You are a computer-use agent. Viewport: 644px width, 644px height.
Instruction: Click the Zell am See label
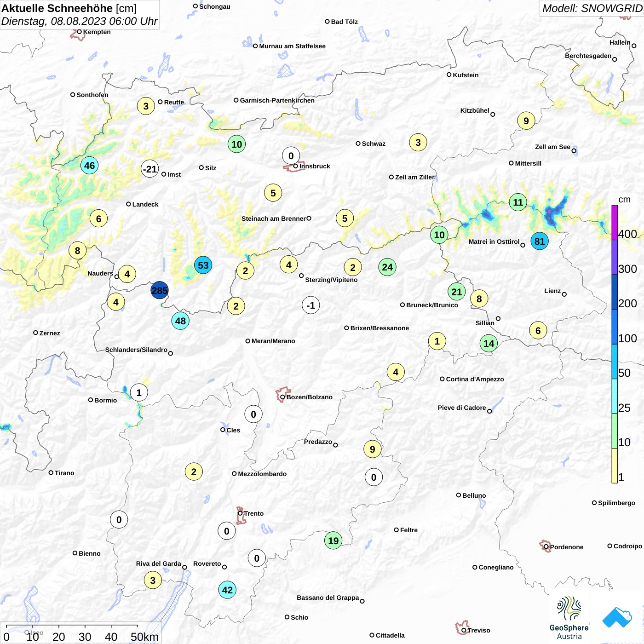click(x=552, y=147)
